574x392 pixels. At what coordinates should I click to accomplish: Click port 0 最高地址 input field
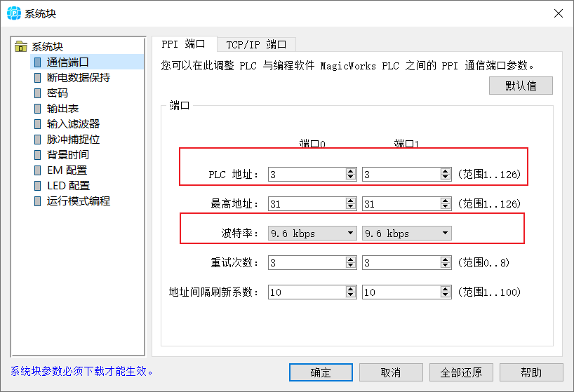(307, 203)
